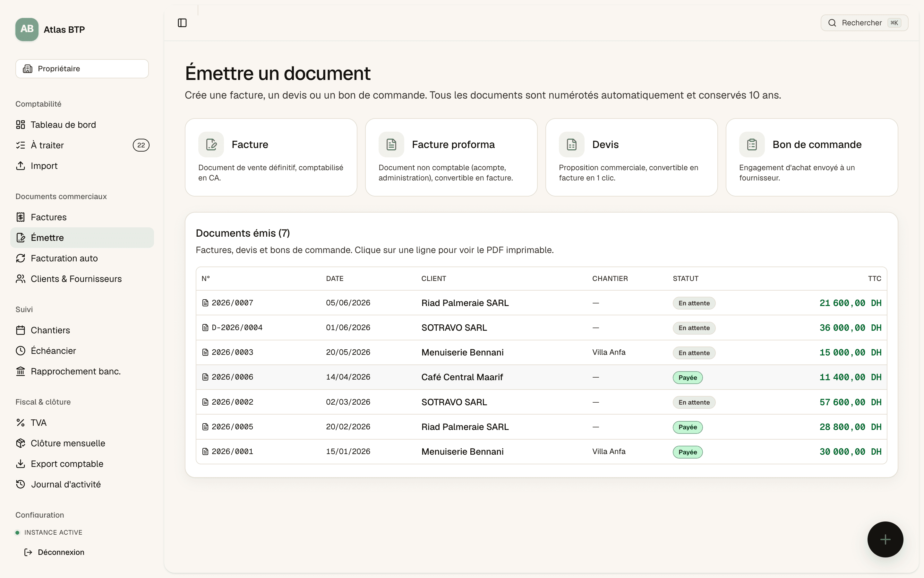Open the Échéancier page
The width and height of the screenshot is (924, 578).
[x=82, y=351]
